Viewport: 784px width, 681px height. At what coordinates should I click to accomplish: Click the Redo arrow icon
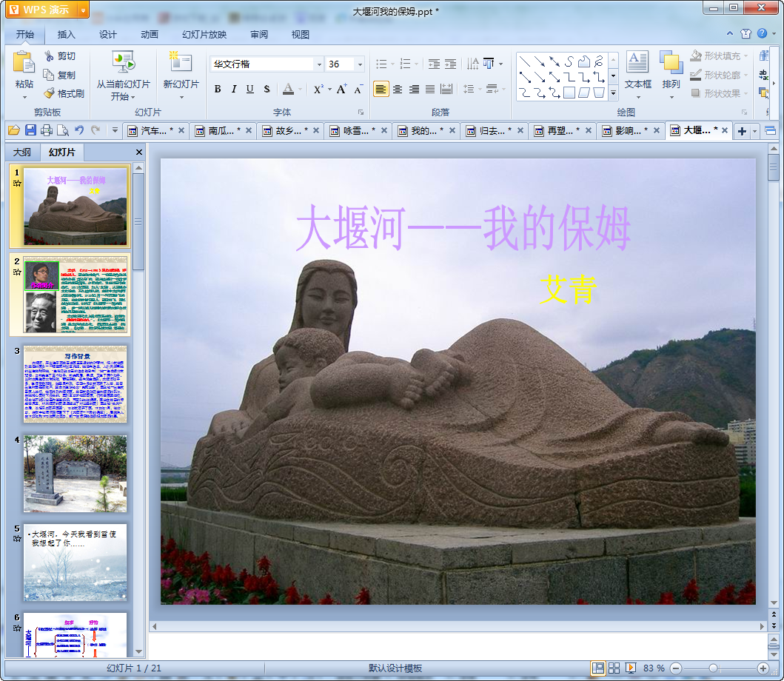96,130
